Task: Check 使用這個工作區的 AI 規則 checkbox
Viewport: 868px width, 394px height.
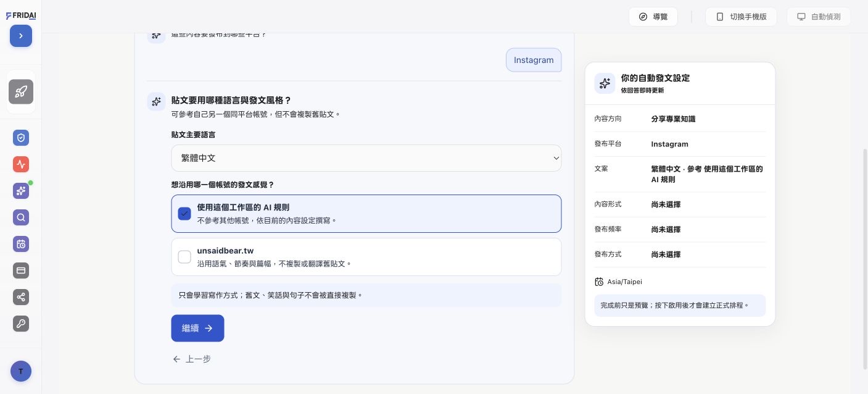Action: point(184,214)
